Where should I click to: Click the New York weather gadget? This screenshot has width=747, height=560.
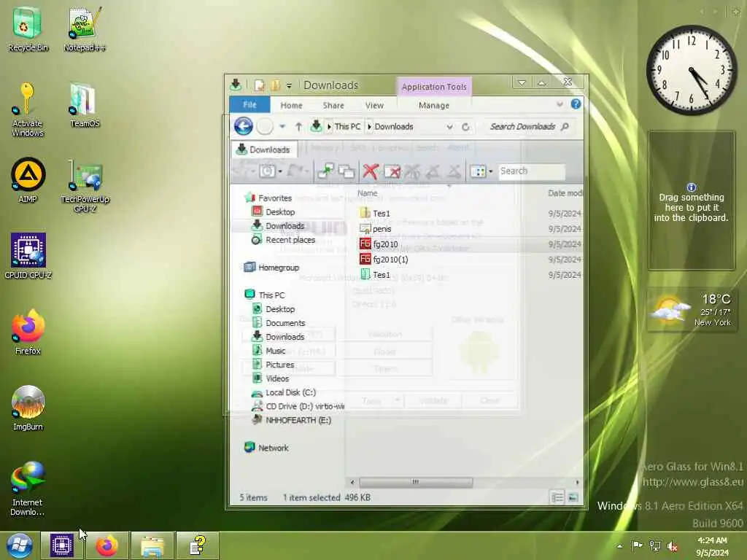[x=692, y=310]
